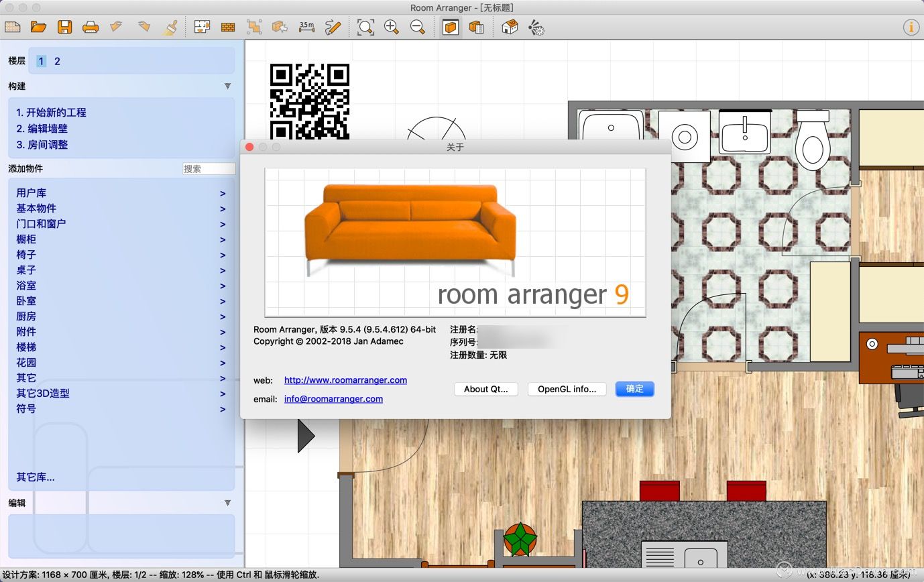Collapse the 构建 section arrow
The image size is (924, 582).
click(x=227, y=86)
